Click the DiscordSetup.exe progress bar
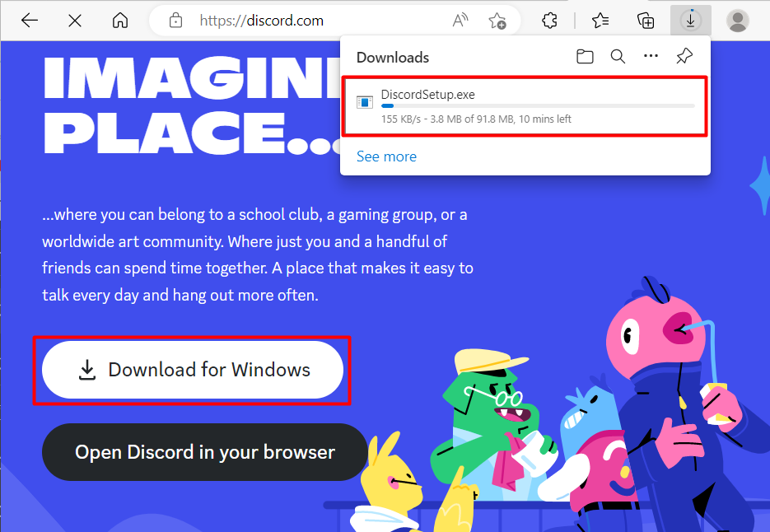 539,106
